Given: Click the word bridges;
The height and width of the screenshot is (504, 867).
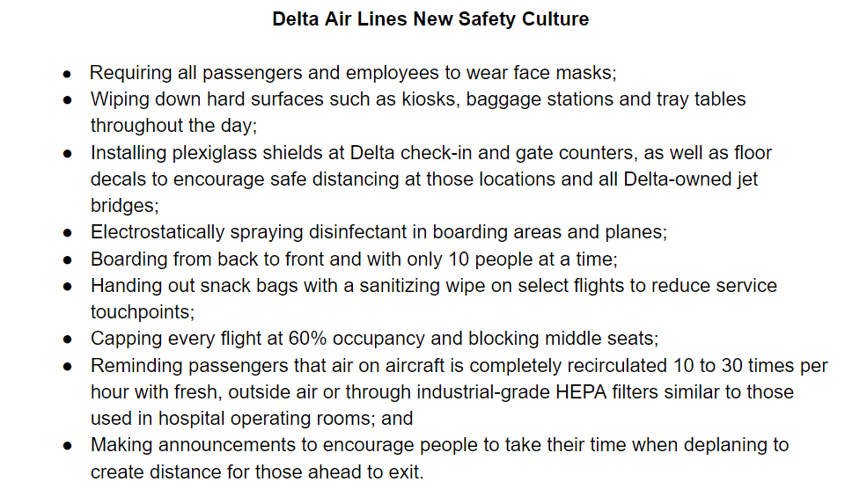Looking at the screenshot, I should coord(124,206).
